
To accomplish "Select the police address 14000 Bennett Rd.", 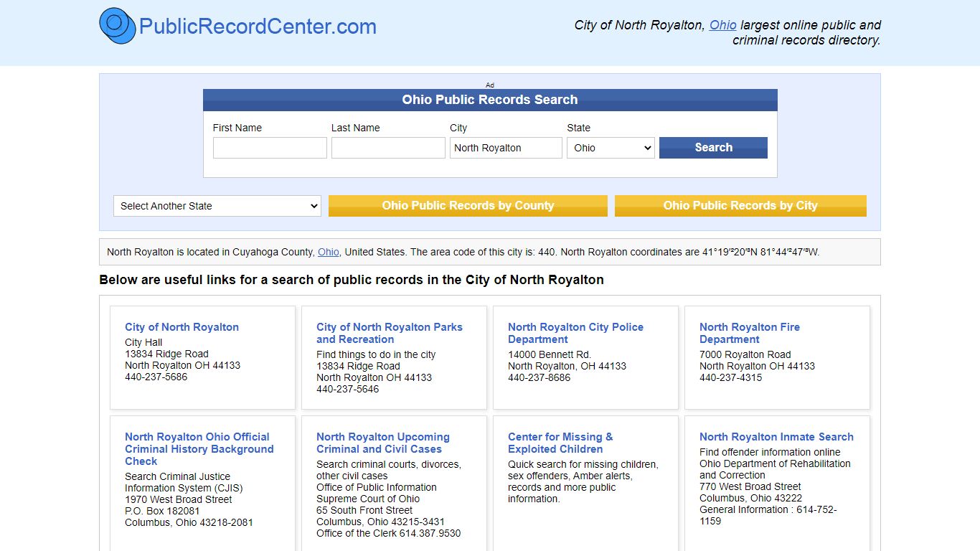I will [x=550, y=354].
